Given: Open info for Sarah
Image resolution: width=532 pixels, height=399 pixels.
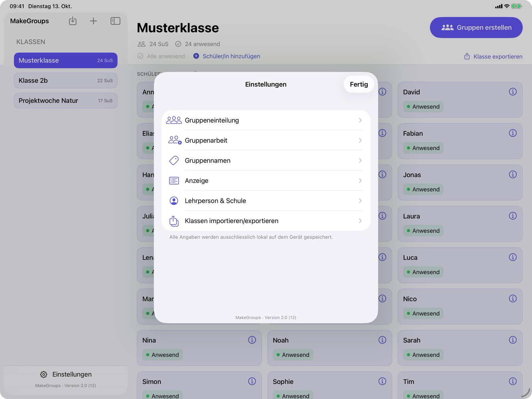Looking at the screenshot, I should click(x=513, y=340).
